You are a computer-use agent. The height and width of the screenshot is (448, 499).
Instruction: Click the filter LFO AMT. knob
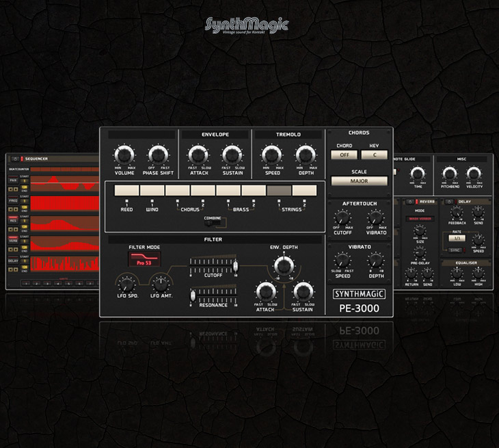tap(161, 284)
